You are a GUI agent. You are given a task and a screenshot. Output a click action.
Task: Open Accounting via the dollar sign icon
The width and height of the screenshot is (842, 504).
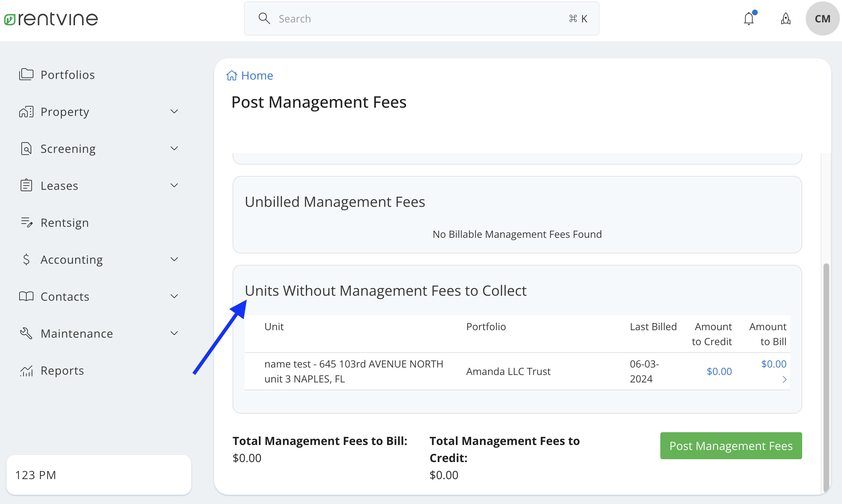(x=25, y=259)
